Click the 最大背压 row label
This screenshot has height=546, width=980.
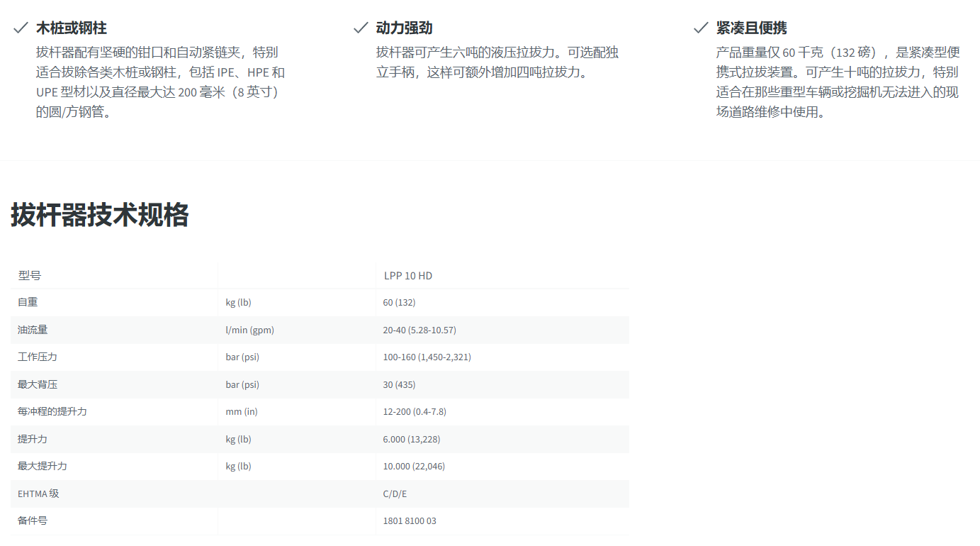coord(38,385)
